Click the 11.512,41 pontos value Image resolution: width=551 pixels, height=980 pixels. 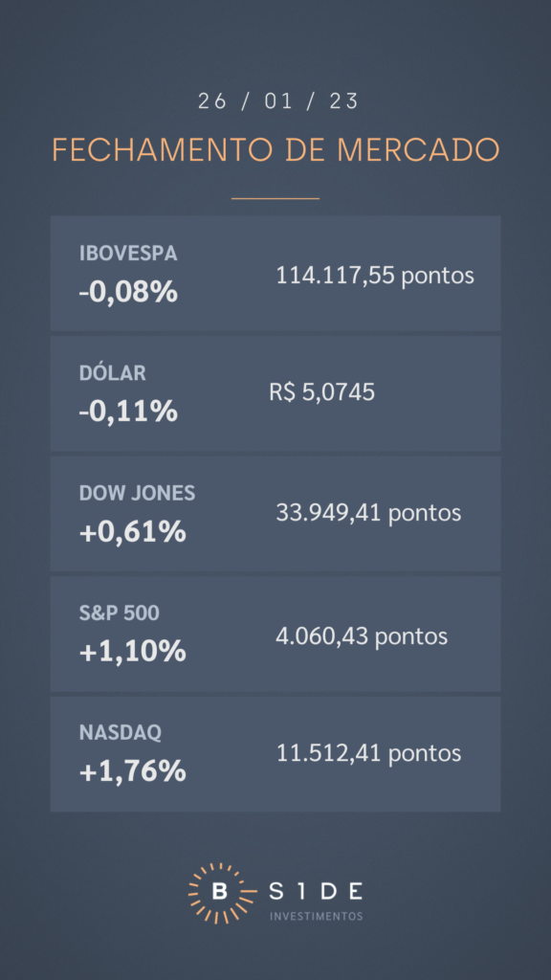(x=368, y=753)
